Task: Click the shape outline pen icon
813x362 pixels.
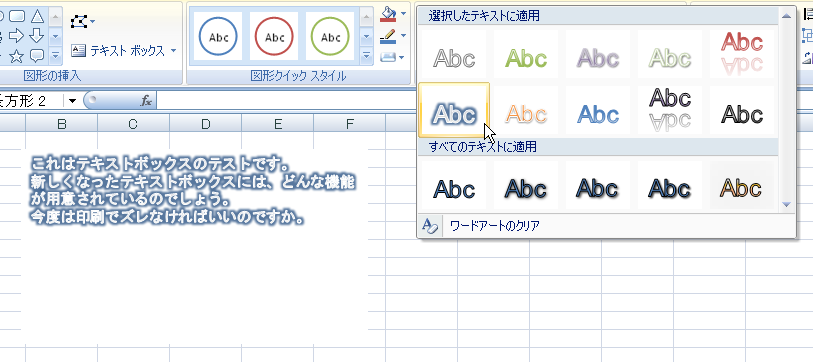Action: (x=388, y=36)
